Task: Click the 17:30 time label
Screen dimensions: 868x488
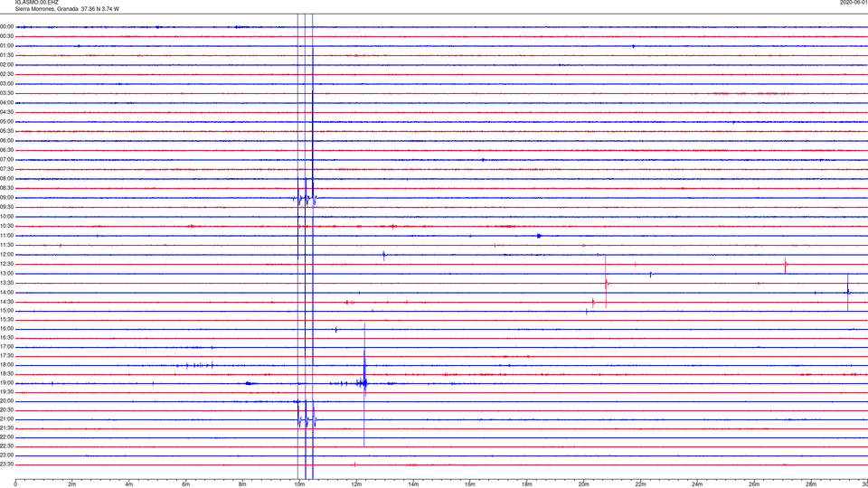Action: tap(6, 356)
